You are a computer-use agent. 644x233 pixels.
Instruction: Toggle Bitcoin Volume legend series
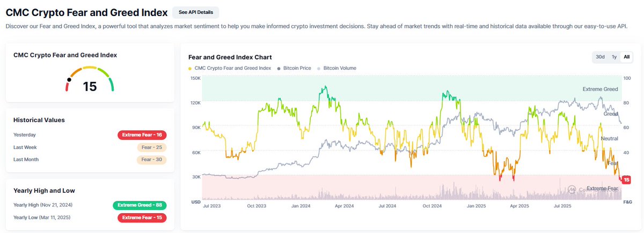(336, 68)
